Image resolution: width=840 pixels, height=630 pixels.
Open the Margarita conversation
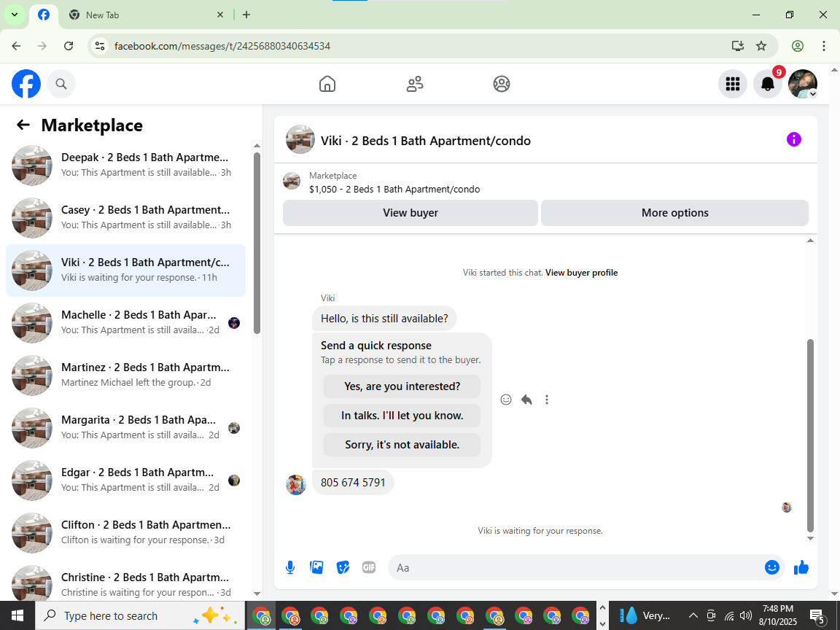tap(126, 427)
